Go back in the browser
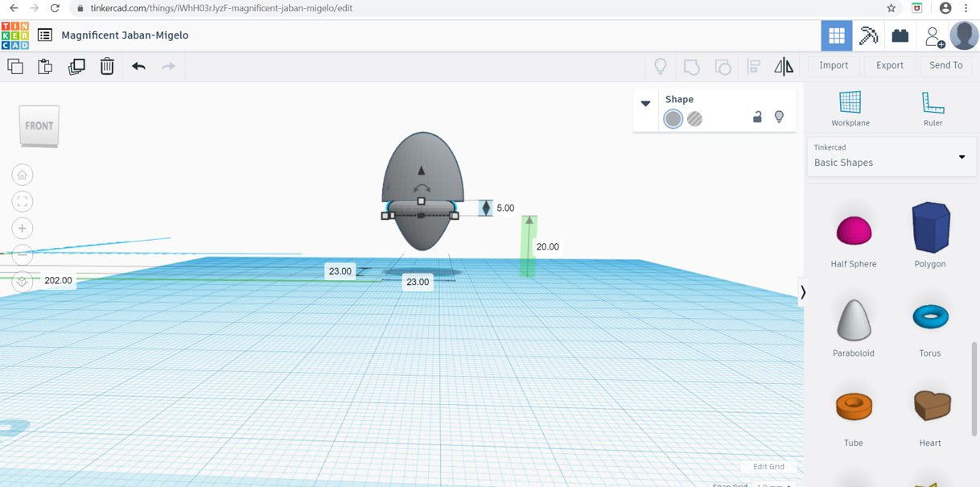 tap(14, 8)
